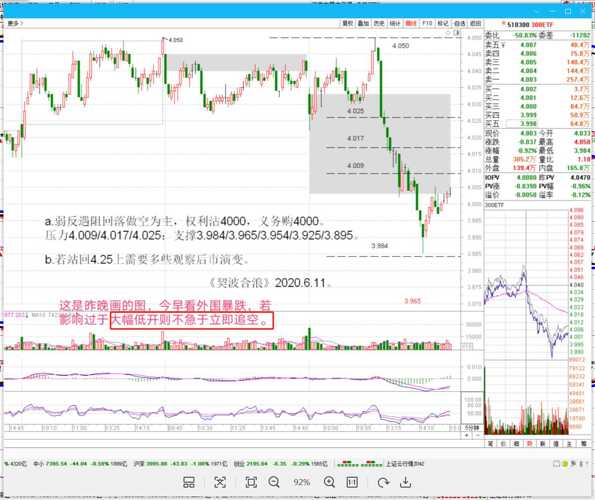Download the image with the save icon
The image size is (595, 500).
coord(406,482)
